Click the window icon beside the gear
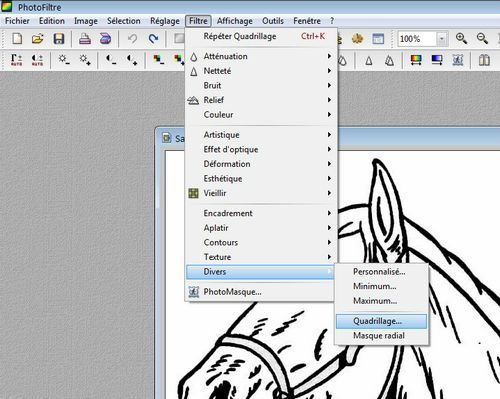Image resolution: width=500 pixels, height=399 pixels. click(378, 39)
